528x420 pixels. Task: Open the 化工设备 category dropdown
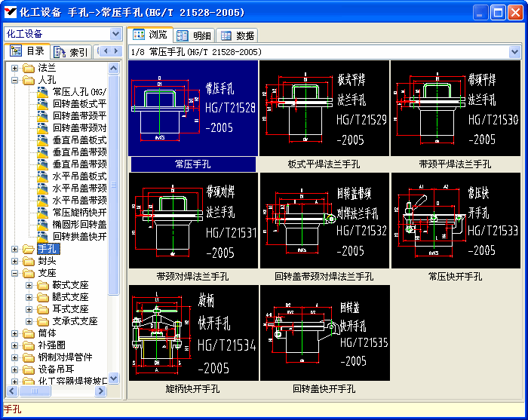(115, 34)
